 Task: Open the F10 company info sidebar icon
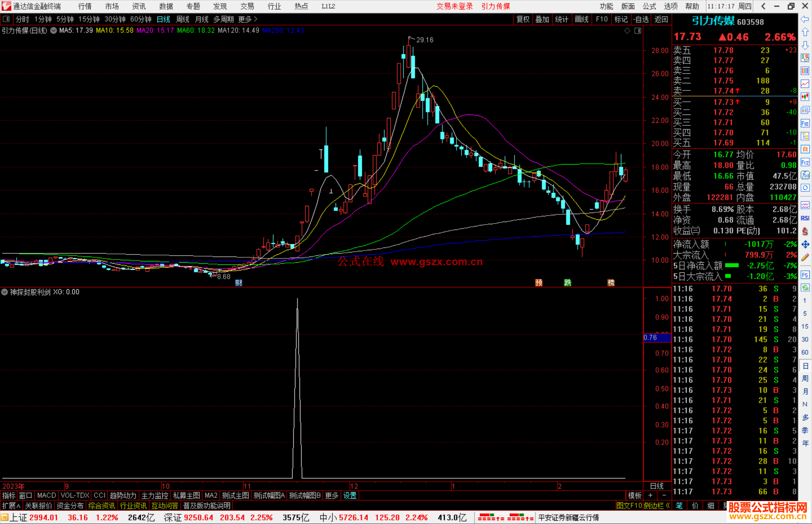(x=805, y=123)
